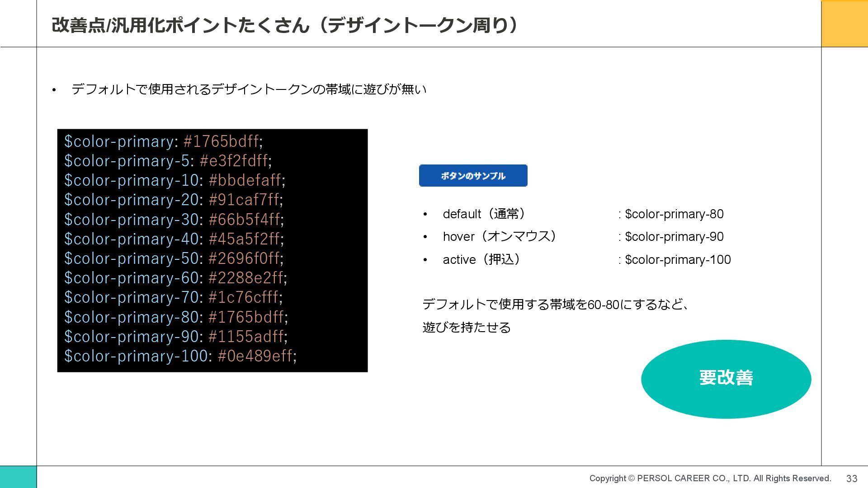Click the text 遊びを持たせる
868x488 pixels.
(x=467, y=328)
